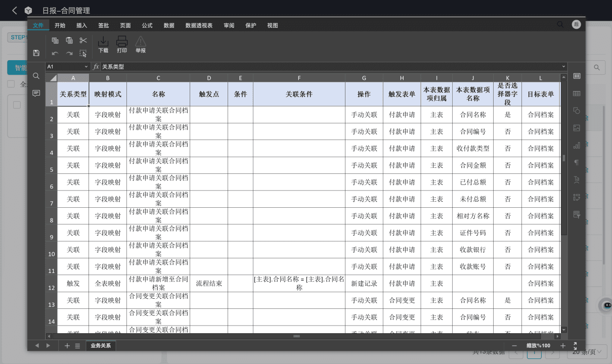Open the text art panel icon on right
This screenshot has width=612, height=364.
pyautogui.click(x=577, y=179)
